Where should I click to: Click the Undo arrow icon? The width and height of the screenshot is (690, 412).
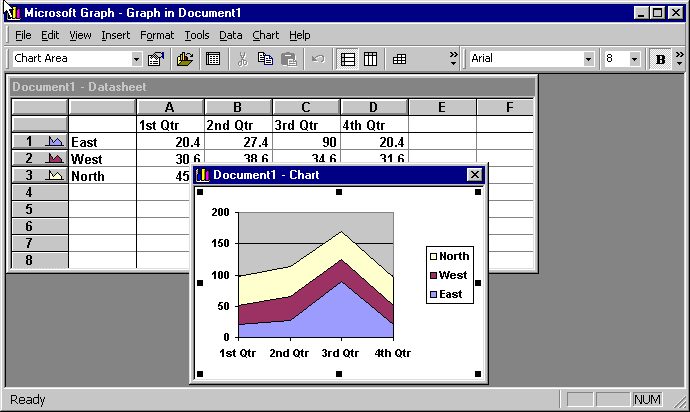pos(318,59)
